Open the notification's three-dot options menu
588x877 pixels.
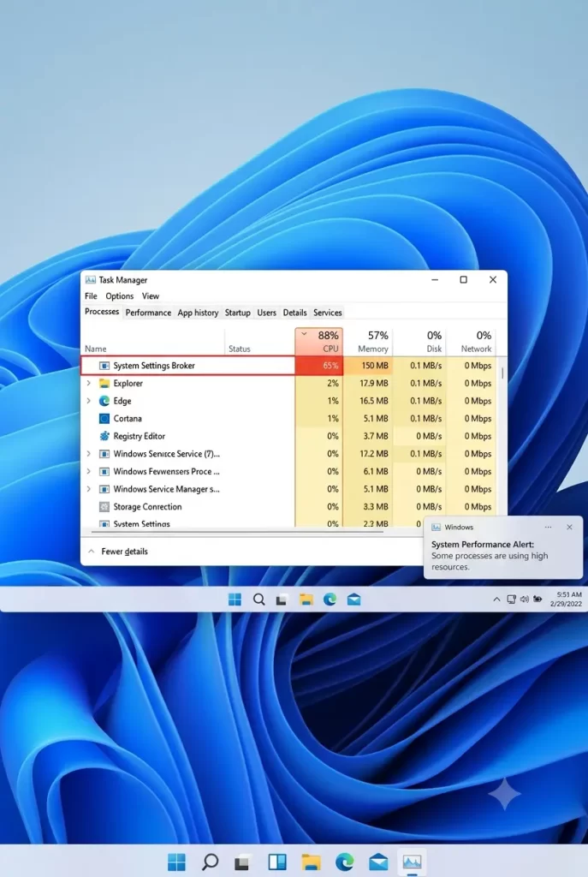pos(548,528)
